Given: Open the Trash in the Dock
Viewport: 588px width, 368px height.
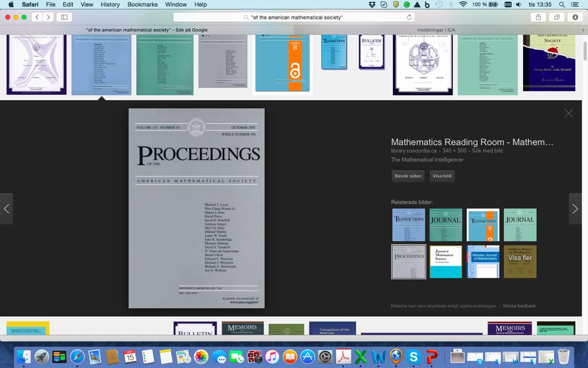Looking at the screenshot, I should [x=564, y=356].
